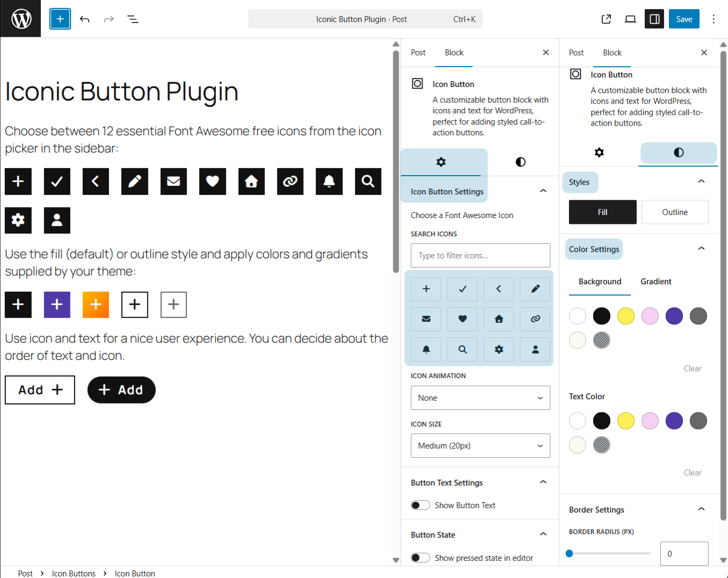Pick the home icon in the icon picker
Screen dimensions: 728x578
(499, 319)
